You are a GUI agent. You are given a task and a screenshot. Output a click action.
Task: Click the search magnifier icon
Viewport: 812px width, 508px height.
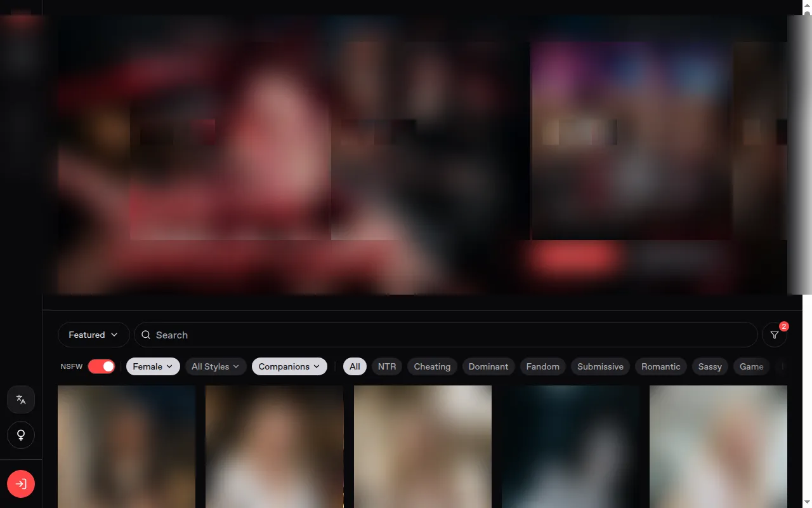[x=146, y=335]
